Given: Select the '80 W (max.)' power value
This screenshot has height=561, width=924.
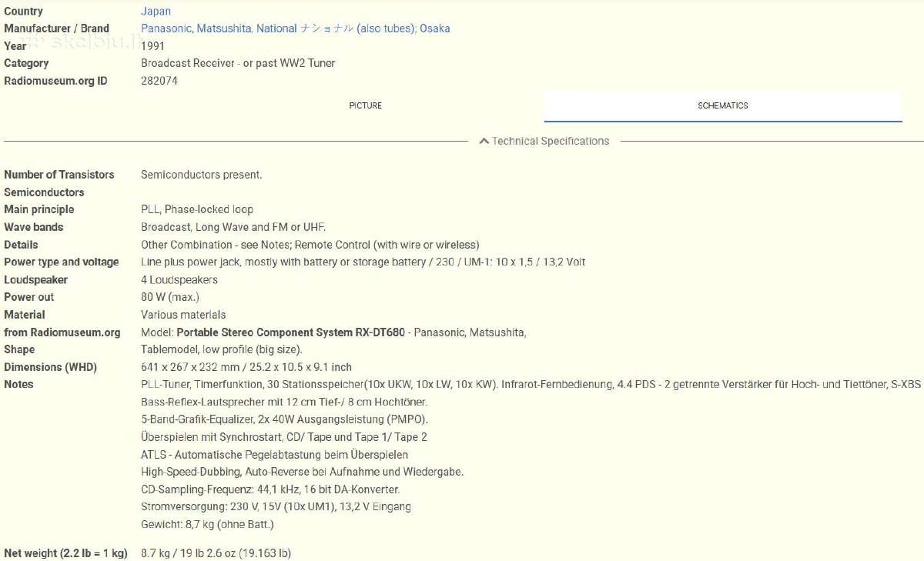Looking at the screenshot, I should 169,297.
